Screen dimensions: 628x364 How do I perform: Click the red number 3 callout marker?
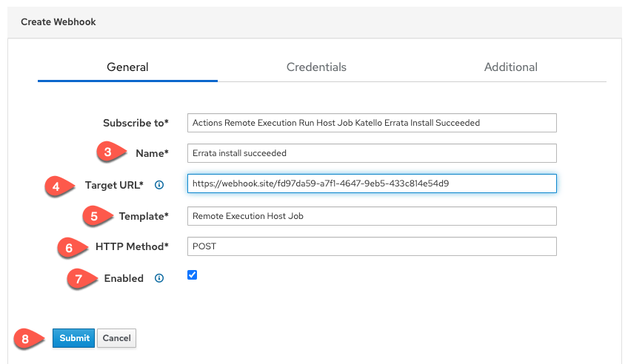pyautogui.click(x=109, y=152)
